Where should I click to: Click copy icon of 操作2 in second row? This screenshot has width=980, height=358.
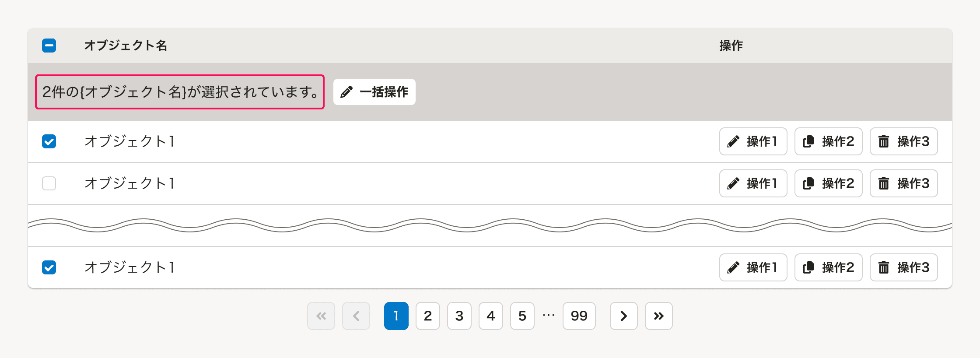click(x=808, y=183)
